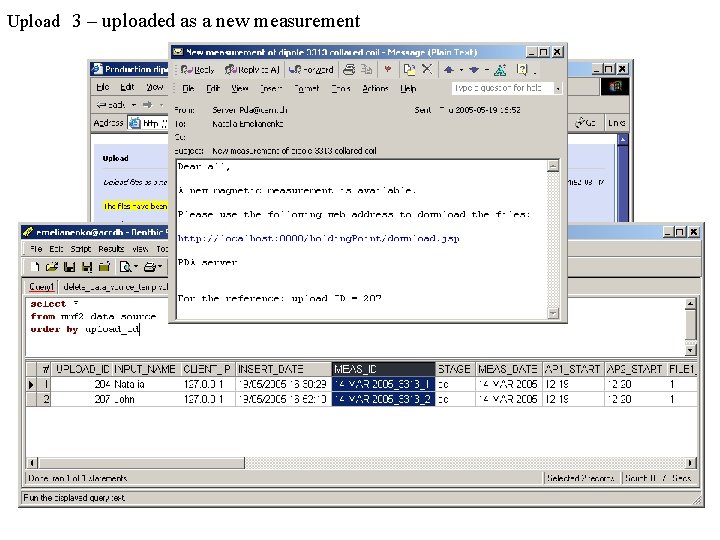
Task: Flag the message with the red flag icon
Action: [388, 69]
